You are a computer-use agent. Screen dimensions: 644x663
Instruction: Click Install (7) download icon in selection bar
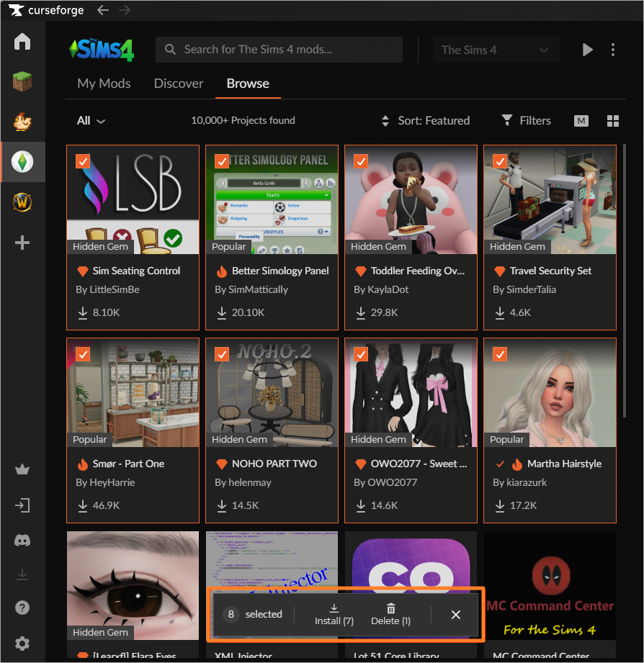[334, 608]
